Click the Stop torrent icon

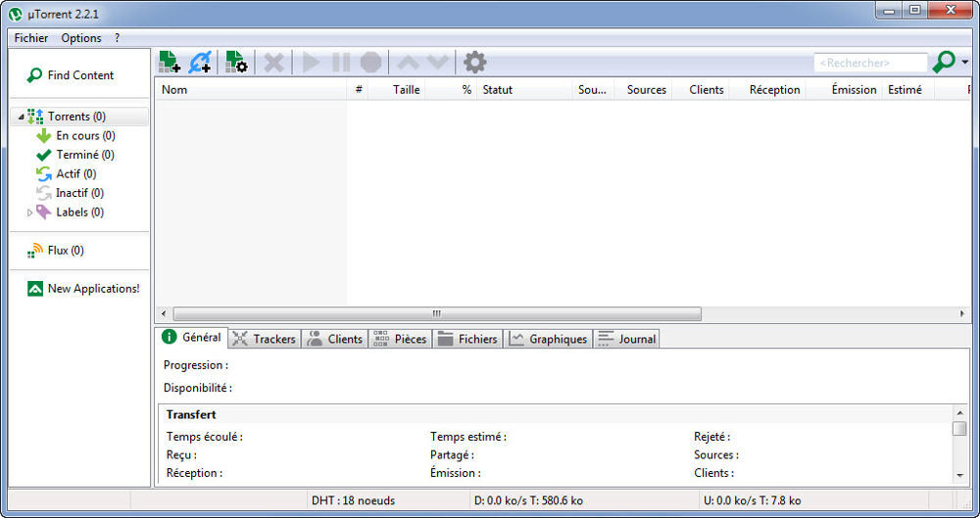tap(370, 63)
